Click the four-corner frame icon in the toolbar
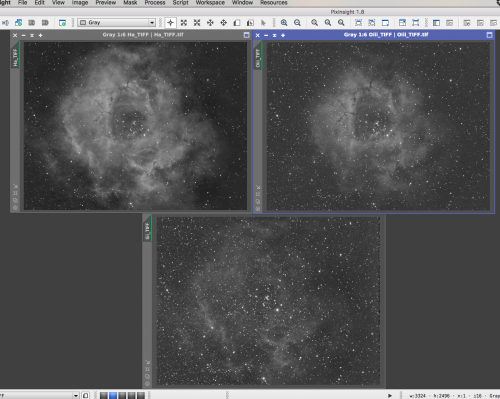The image size is (500, 399). pyautogui.click(x=416, y=23)
